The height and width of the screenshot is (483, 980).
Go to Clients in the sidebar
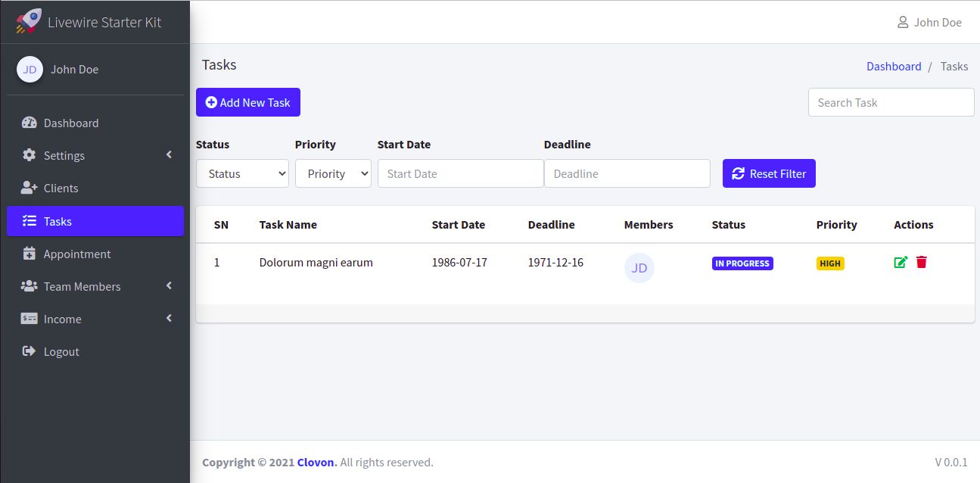pos(61,189)
